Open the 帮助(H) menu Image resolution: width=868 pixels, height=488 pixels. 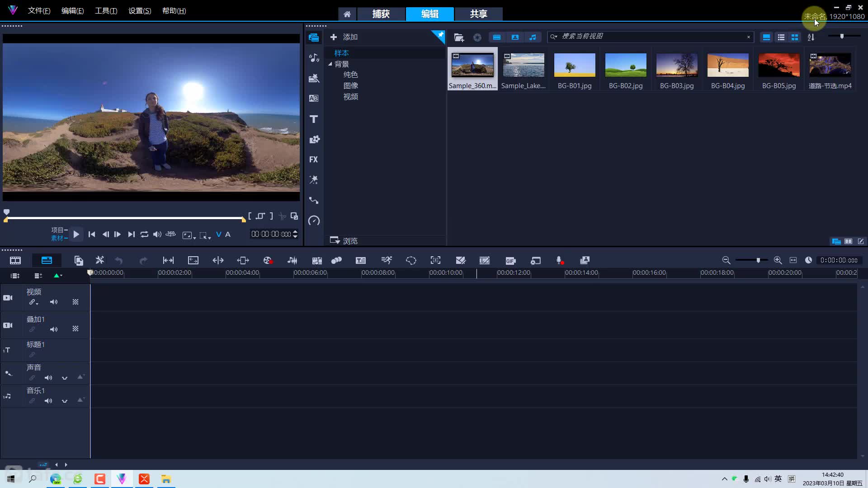point(174,11)
